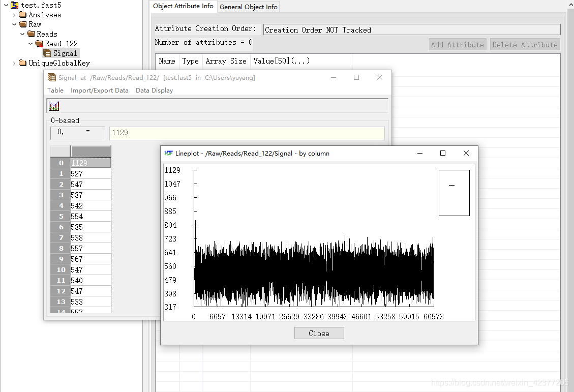Click row header 13 in Signal table
The width and height of the screenshot is (574, 392).
(x=61, y=301)
